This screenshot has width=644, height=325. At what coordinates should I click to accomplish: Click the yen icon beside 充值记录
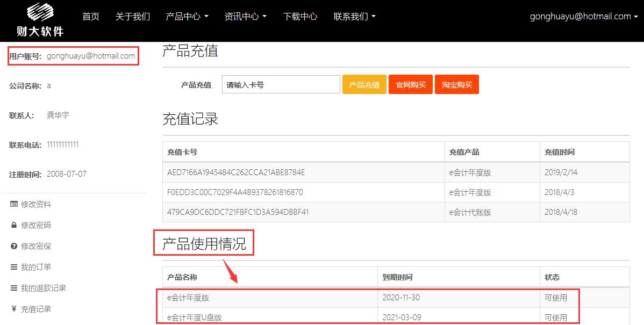click(14, 309)
